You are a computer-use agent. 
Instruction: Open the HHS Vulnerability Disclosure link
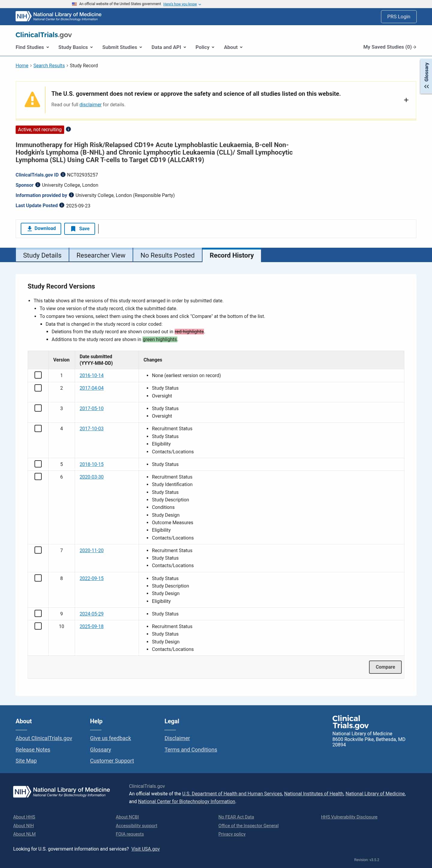(x=349, y=817)
